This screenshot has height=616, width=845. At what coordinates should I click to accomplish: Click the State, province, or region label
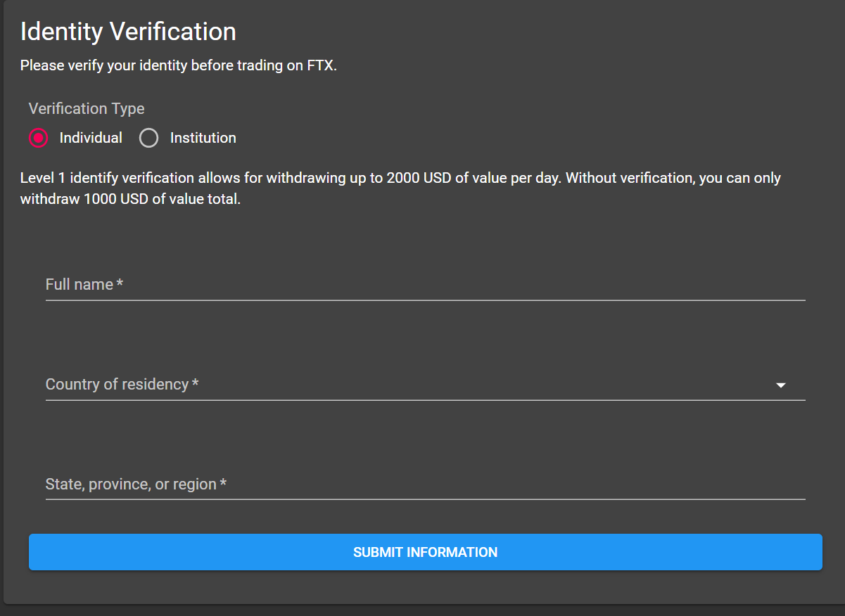(131, 485)
